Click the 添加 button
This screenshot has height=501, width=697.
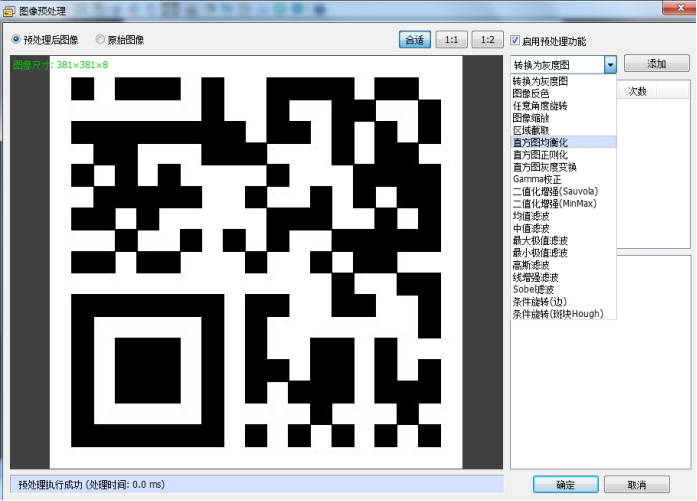click(x=657, y=64)
